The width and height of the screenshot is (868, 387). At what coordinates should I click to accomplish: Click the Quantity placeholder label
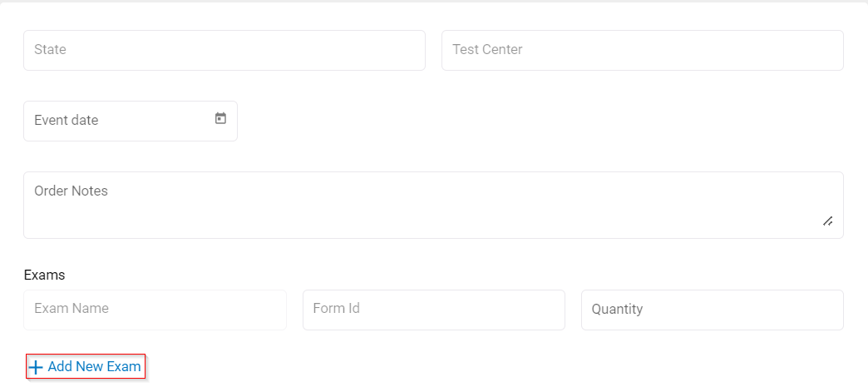[x=617, y=310]
